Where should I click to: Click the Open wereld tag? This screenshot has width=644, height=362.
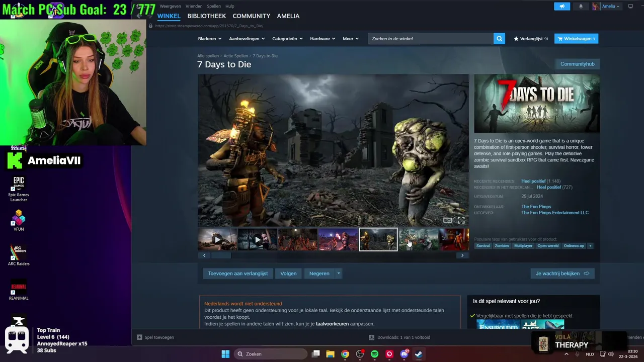[x=548, y=246]
